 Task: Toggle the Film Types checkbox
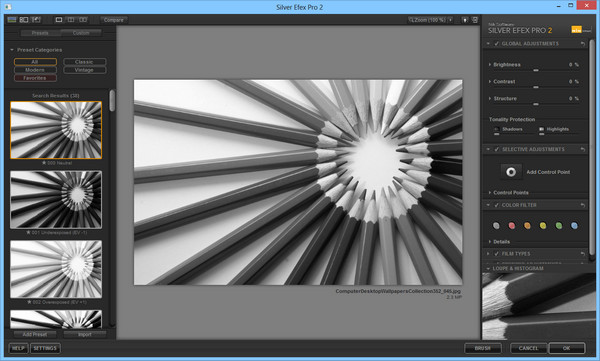tap(497, 254)
